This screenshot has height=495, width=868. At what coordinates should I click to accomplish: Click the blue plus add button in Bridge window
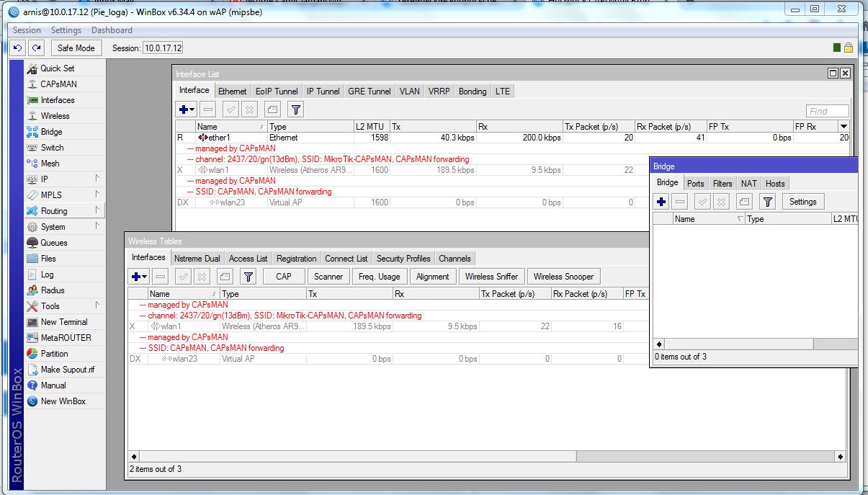661,202
